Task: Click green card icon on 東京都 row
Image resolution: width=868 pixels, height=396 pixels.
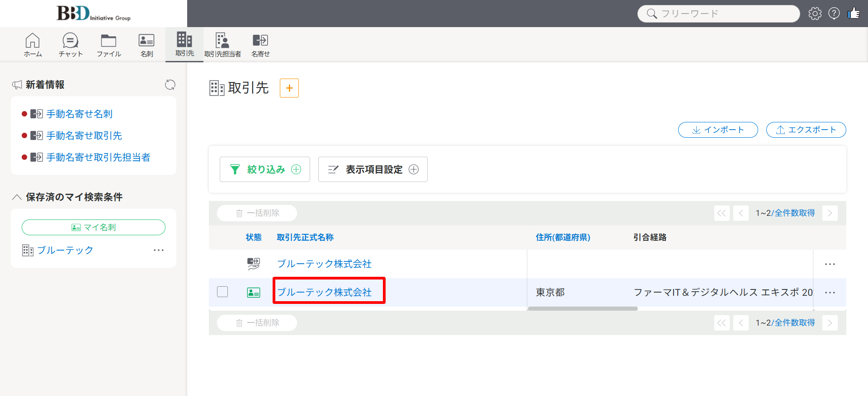Action: (254, 293)
